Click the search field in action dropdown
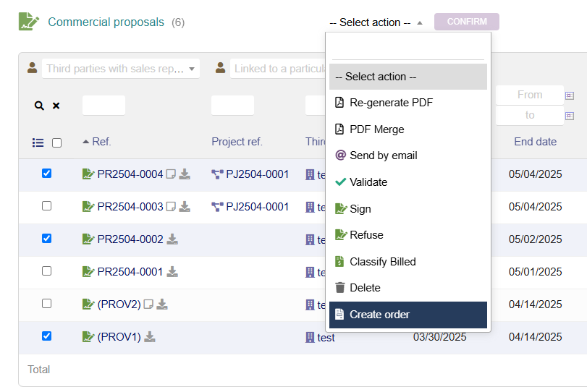This screenshot has width=587, height=392. tap(408, 48)
